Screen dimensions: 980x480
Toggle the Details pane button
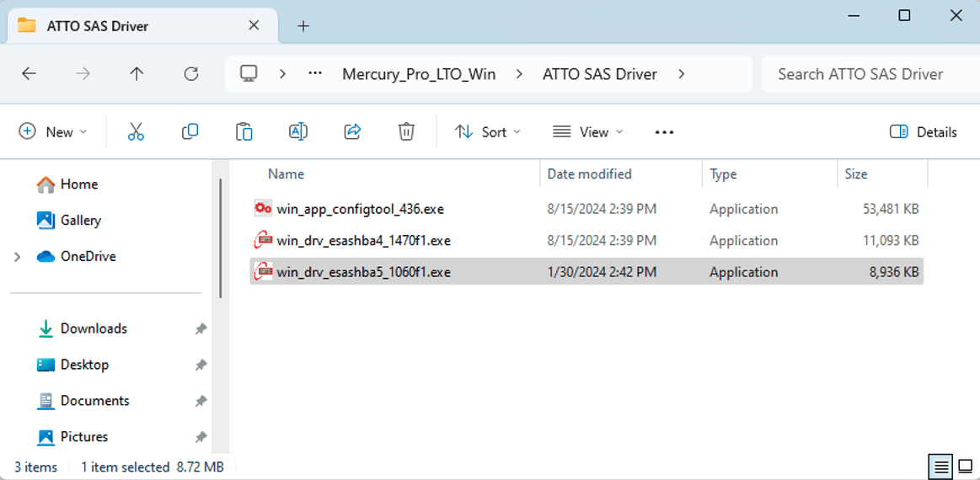(x=923, y=131)
